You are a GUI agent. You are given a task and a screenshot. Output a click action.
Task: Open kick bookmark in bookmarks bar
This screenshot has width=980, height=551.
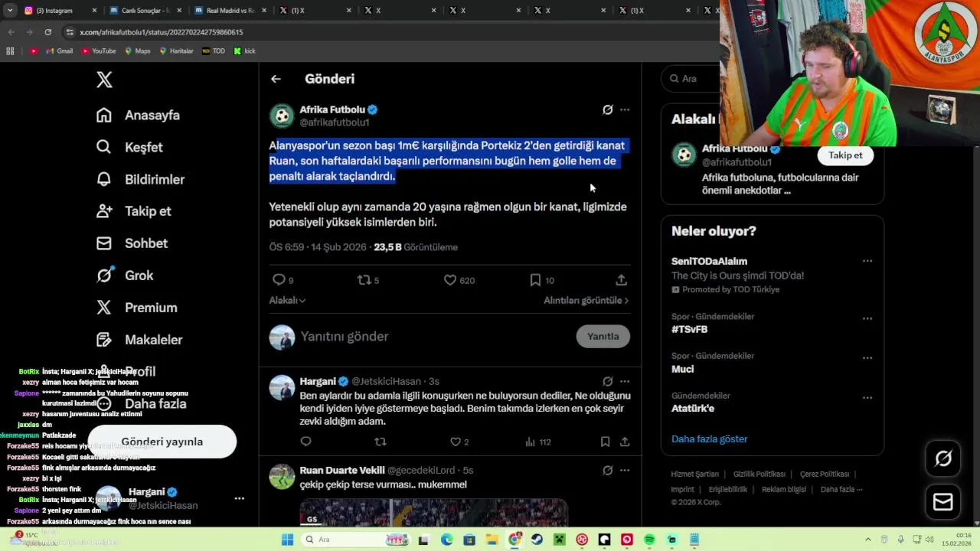click(x=245, y=51)
